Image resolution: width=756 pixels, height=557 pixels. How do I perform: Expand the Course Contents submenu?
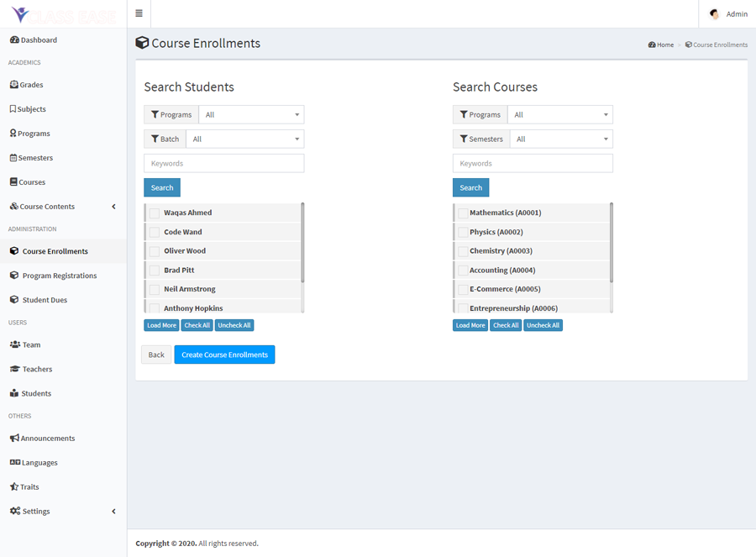tap(50, 206)
